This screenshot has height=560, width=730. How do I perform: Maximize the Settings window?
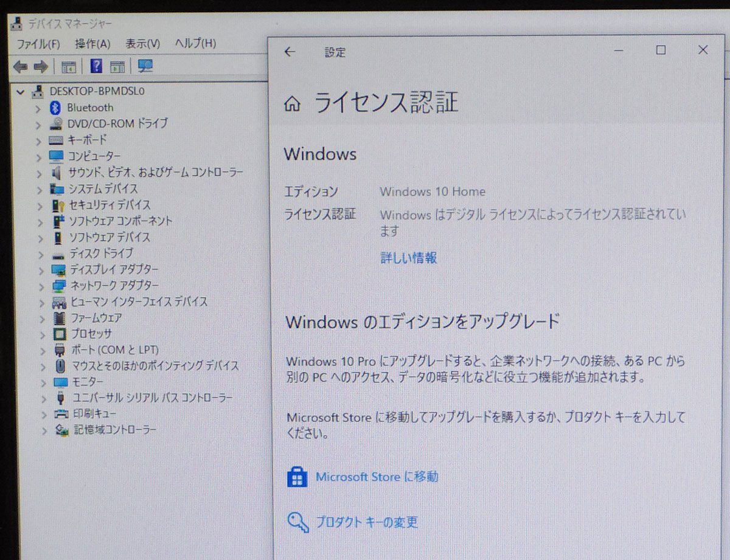pos(661,50)
